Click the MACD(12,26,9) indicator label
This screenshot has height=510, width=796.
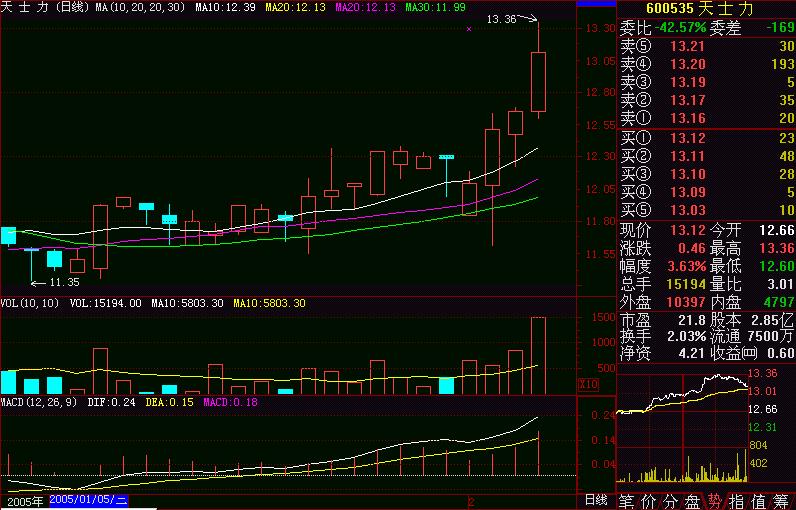(x=39, y=402)
